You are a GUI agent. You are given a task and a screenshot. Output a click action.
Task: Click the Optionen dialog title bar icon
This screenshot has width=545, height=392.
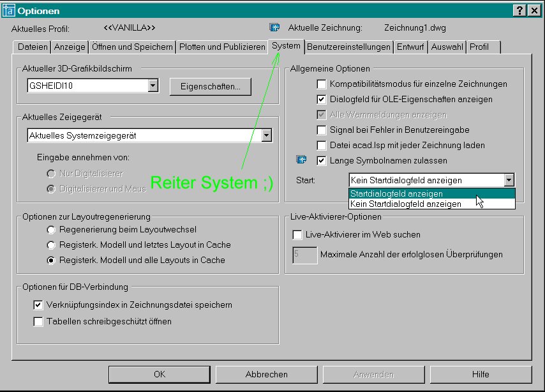(9, 11)
